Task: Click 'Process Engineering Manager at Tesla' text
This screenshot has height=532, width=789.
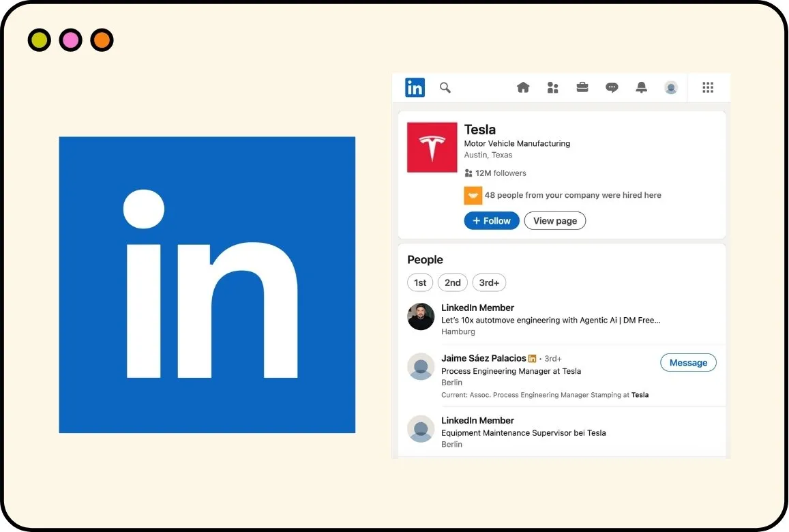Action: coord(511,371)
